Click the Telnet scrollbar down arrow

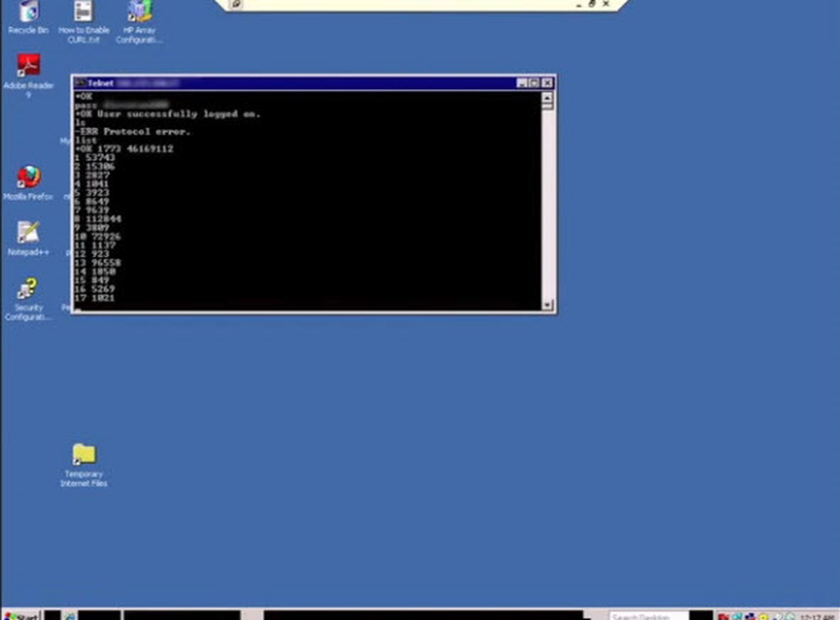click(x=547, y=305)
